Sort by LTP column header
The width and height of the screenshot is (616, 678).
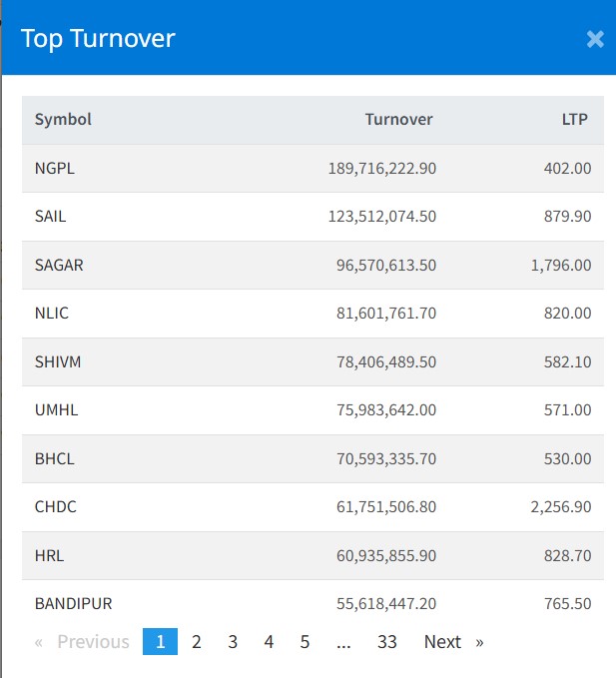(574, 120)
